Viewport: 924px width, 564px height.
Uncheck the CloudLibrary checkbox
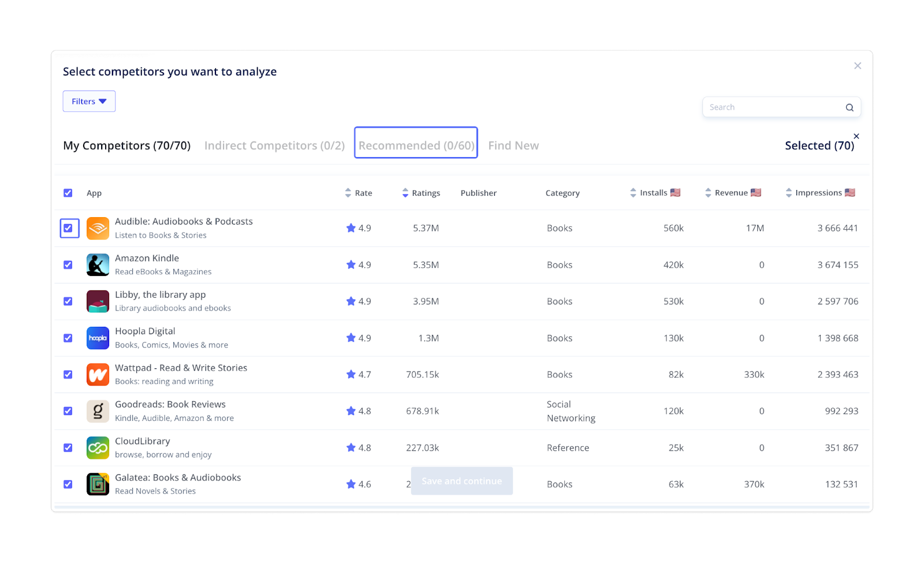(68, 448)
